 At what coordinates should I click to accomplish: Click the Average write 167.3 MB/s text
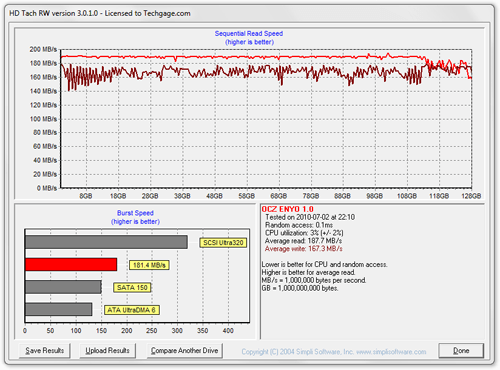click(303, 249)
